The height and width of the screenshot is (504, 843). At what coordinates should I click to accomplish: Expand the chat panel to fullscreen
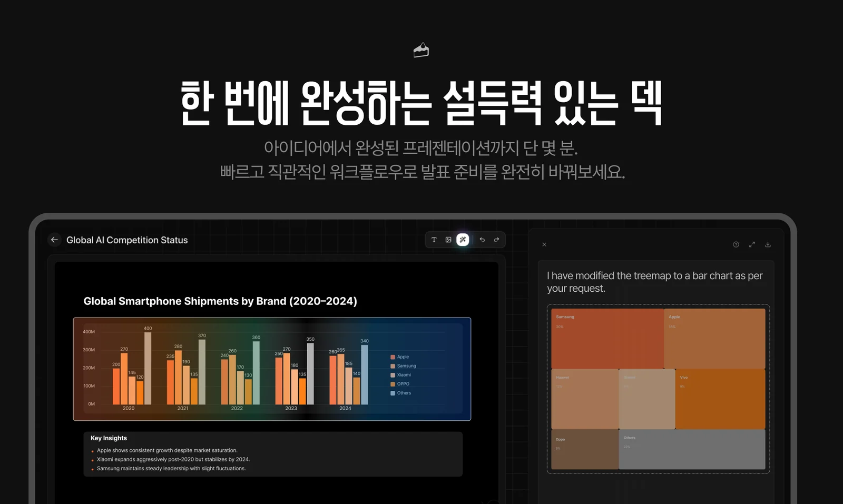point(752,244)
